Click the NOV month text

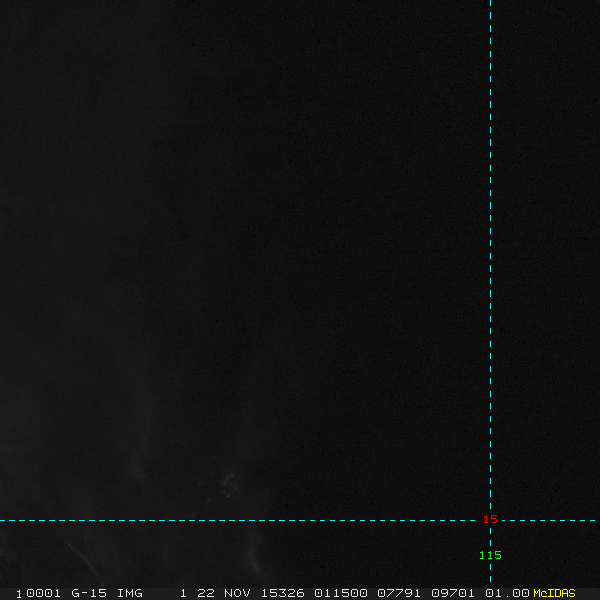point(237,593)
